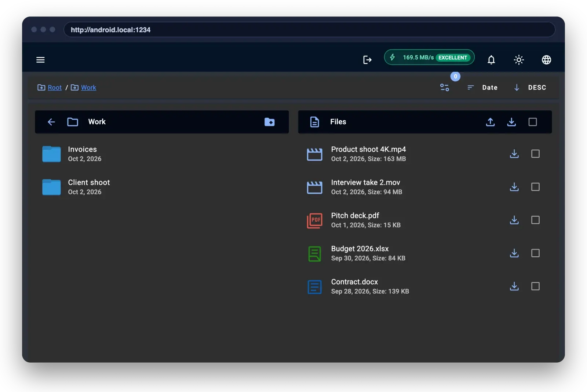587x392 pixels.
Task: Click Interview take 2.mov video icon
Action: [314, 187]
